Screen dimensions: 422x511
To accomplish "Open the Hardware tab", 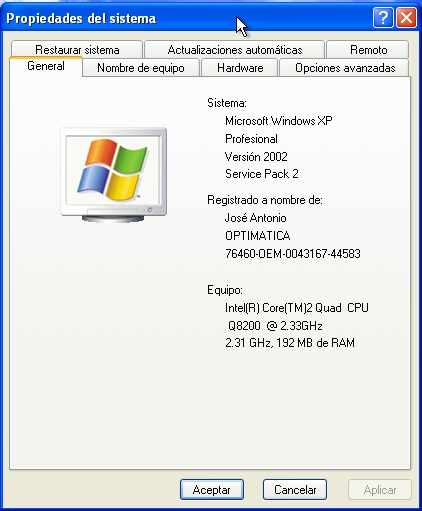I will click(x=240, y=68).
